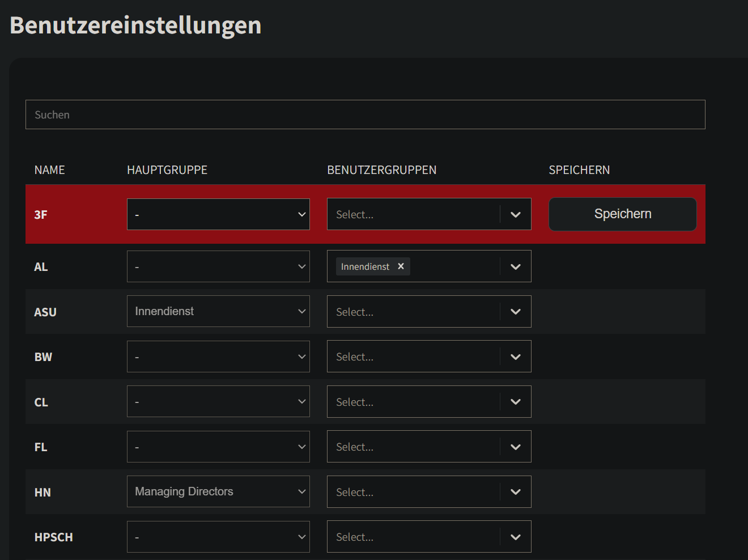Open Managing Directors dropdown for HN

coord(218,491)
